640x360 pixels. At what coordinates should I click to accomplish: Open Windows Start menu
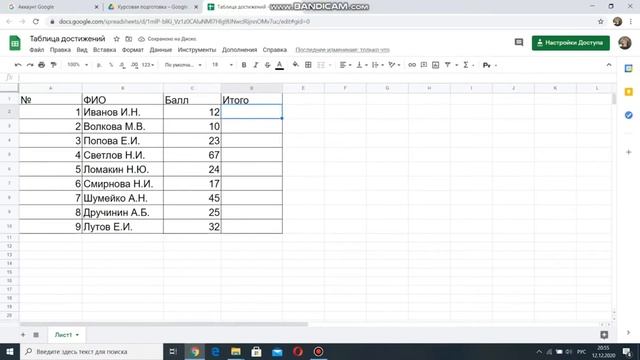pos(9,351)
